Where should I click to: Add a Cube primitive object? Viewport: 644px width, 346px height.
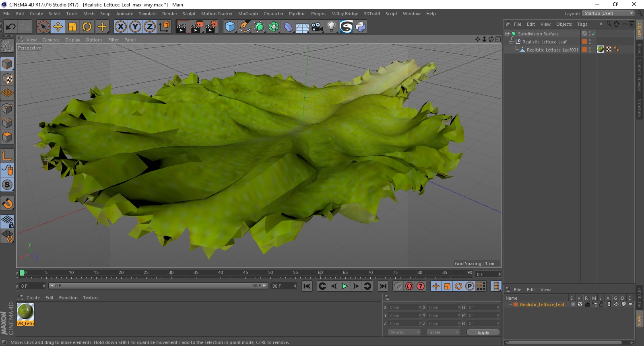pos(230,27)
